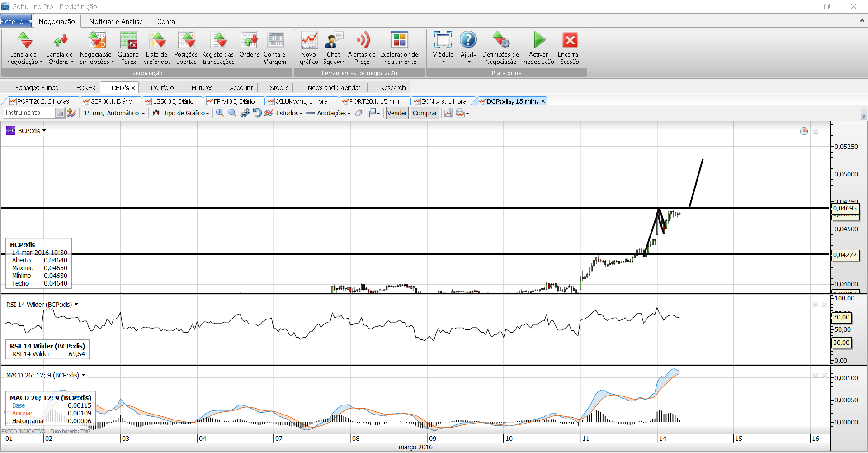The width and height of the screenshot is (868, 453).
Task: Open the Ajuda help menu
Action: tap(468, 48)
